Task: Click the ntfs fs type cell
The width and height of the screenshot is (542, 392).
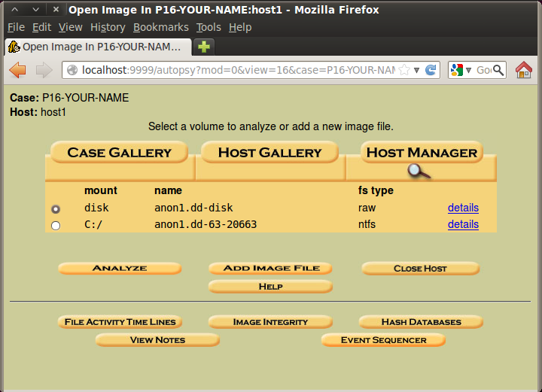Action: click(367, 224)
